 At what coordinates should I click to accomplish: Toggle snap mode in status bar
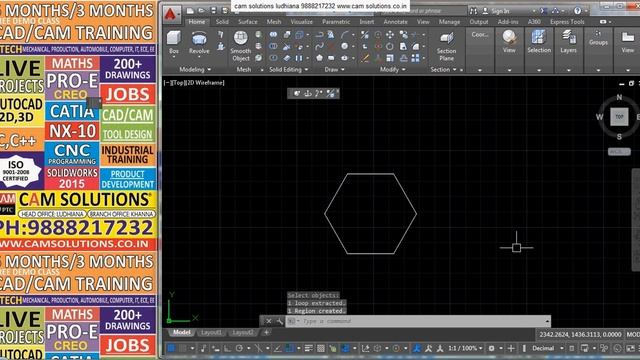click(x=182, y=348)
